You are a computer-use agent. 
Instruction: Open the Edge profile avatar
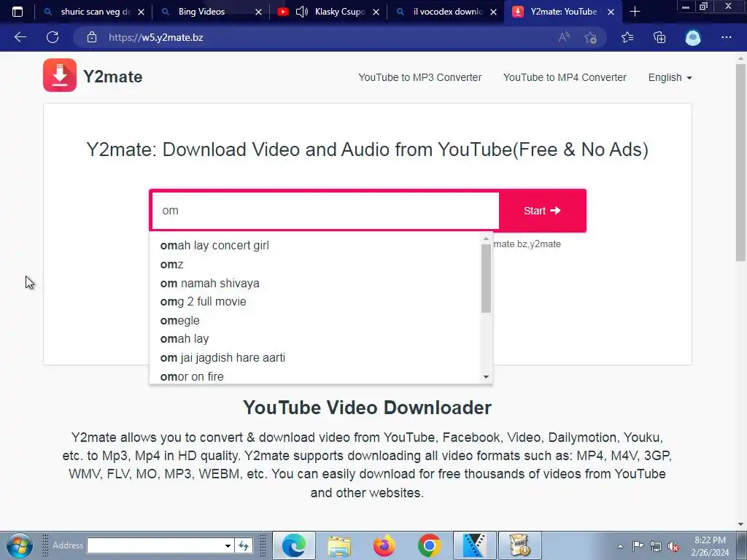[x=693, y=38]
